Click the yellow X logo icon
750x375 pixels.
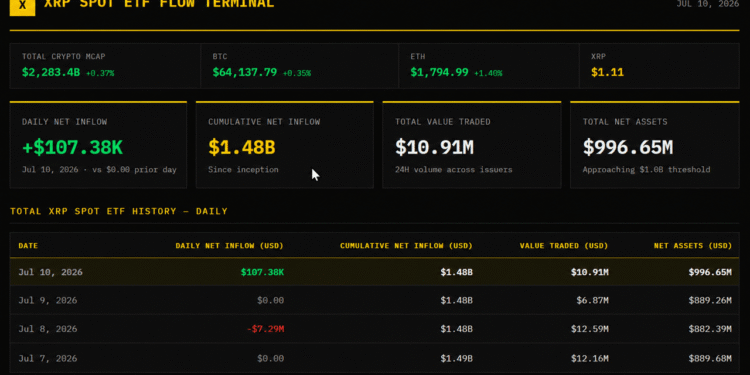[x=22, y=7]
